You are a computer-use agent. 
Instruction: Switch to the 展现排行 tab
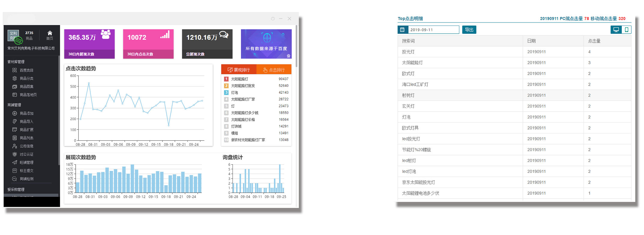[x=239, y=70]
